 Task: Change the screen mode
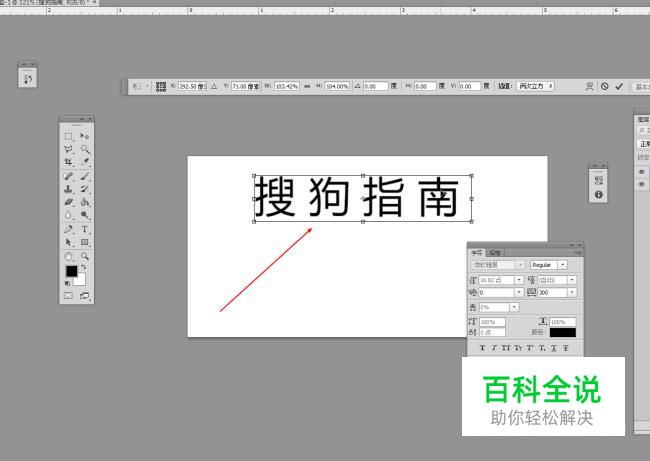pyautogui.click(x=85, y=296)
